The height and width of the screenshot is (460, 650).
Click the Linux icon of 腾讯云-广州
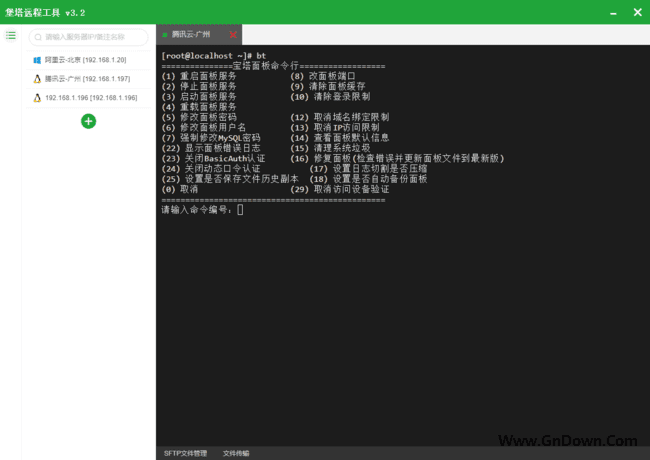[37, 79]
